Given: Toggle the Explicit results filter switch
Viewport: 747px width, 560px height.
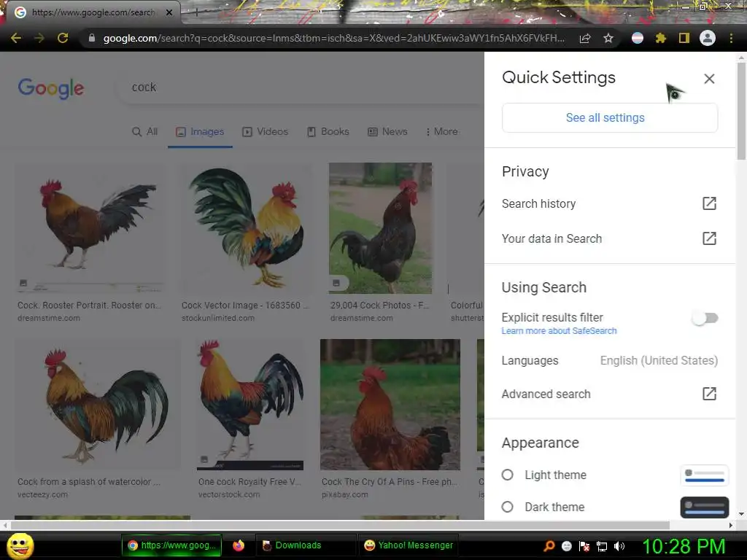Looking at the screenshot, I should [x=705, y=318].
